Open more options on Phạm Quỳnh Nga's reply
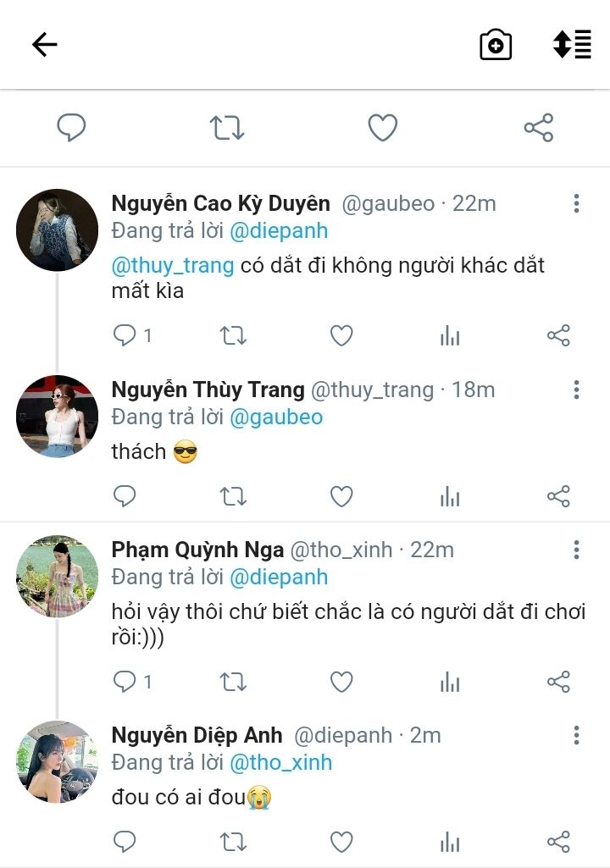The width and height of the screenshot is (610, 868). (x=576, y=550)
